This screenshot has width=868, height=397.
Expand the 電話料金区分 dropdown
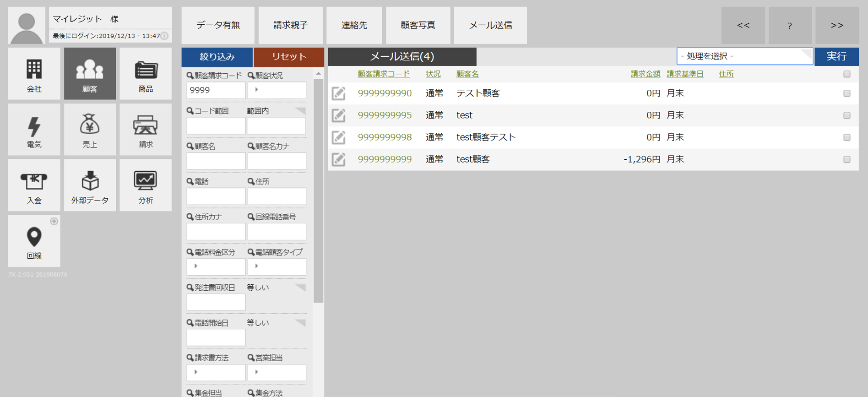coord(216,266)
